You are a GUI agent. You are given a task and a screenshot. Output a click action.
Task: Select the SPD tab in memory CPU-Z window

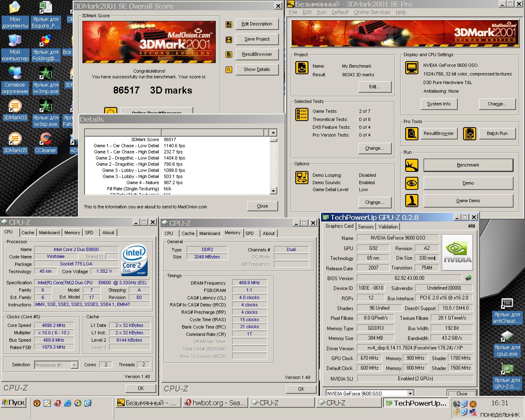tap(249, 233)
